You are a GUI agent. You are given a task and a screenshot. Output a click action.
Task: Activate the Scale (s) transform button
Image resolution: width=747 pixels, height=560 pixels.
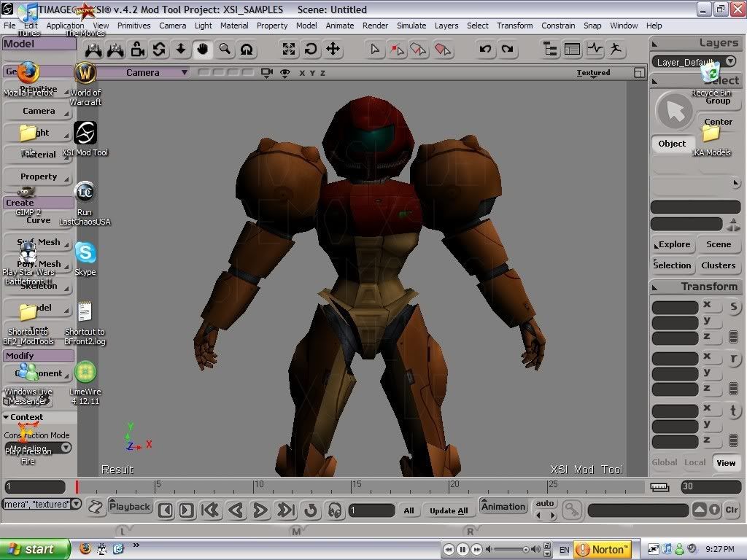click(x=733, y=307)
